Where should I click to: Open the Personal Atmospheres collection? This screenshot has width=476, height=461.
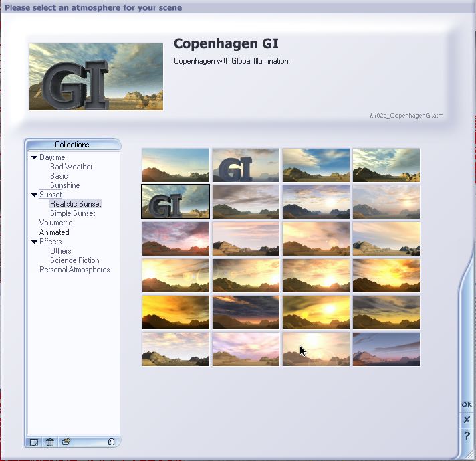tap(75, 270)
